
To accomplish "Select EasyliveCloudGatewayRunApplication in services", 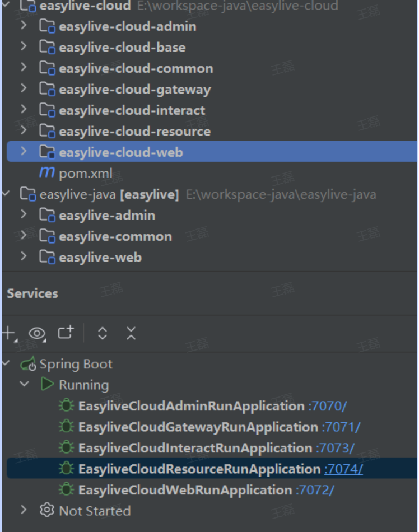I will point(198,427).
